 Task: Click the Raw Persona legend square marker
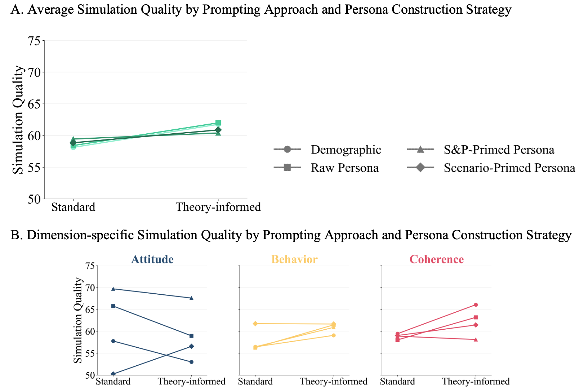[x=287, y=168]
